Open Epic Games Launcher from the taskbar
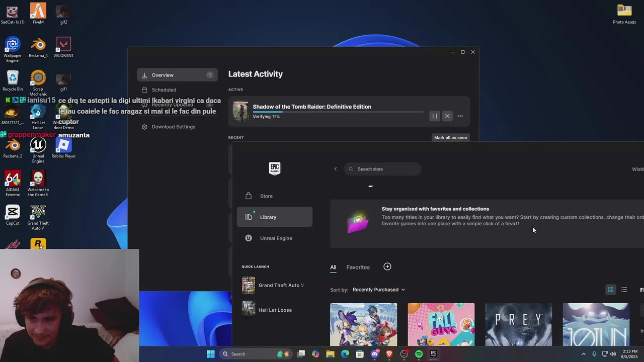644x362 pixels. 434,354
